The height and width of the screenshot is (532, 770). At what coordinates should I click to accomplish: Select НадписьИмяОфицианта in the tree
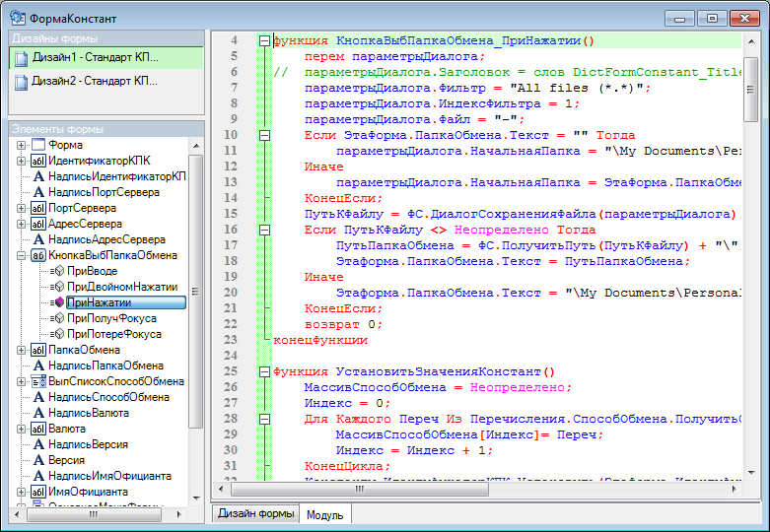[109, 476]
